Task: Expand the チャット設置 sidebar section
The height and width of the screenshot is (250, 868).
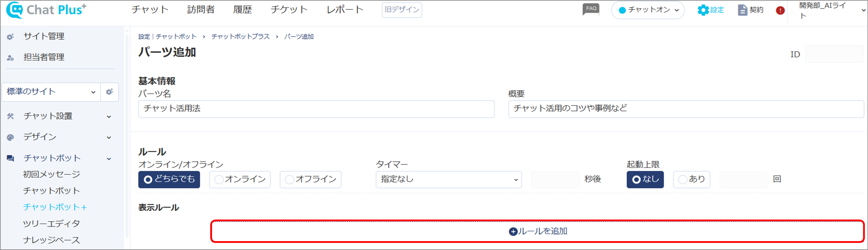Action: (x=109, y=117)
